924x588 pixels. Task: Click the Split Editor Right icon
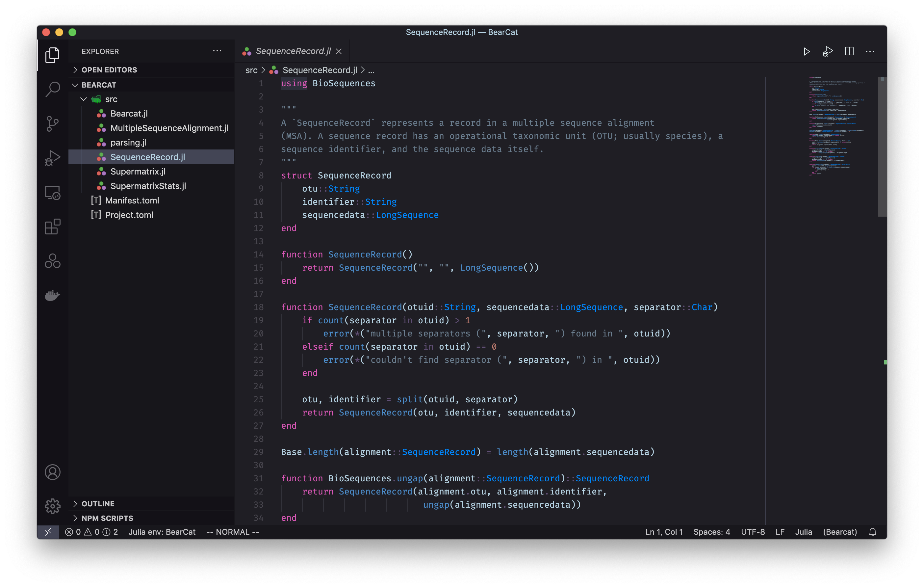[x=849, y=51]
